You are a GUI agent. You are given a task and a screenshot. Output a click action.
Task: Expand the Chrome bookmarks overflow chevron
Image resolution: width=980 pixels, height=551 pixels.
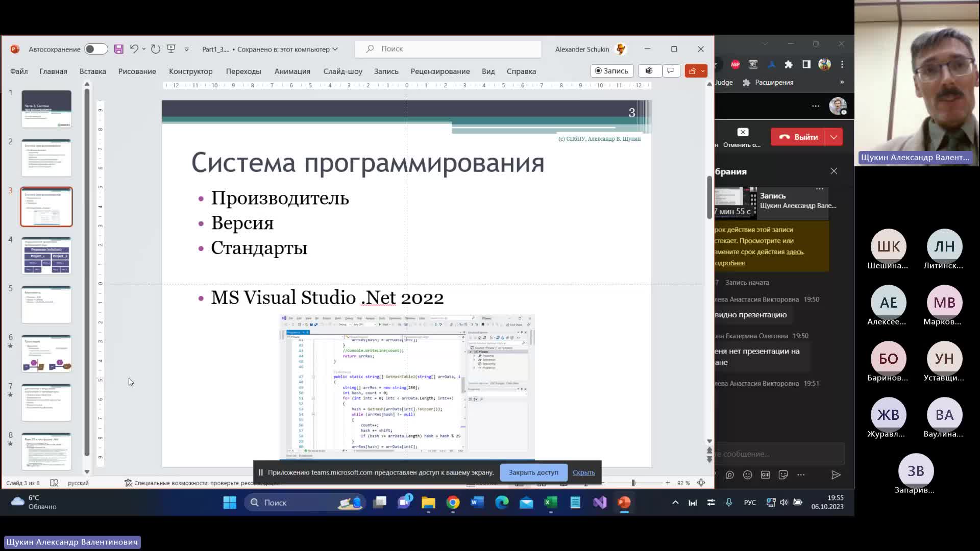coord(842,82)
